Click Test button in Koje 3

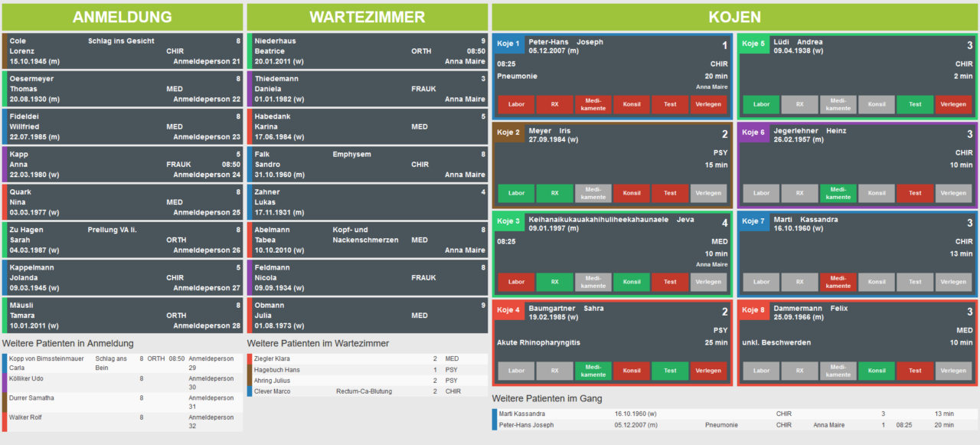(670, 282)
